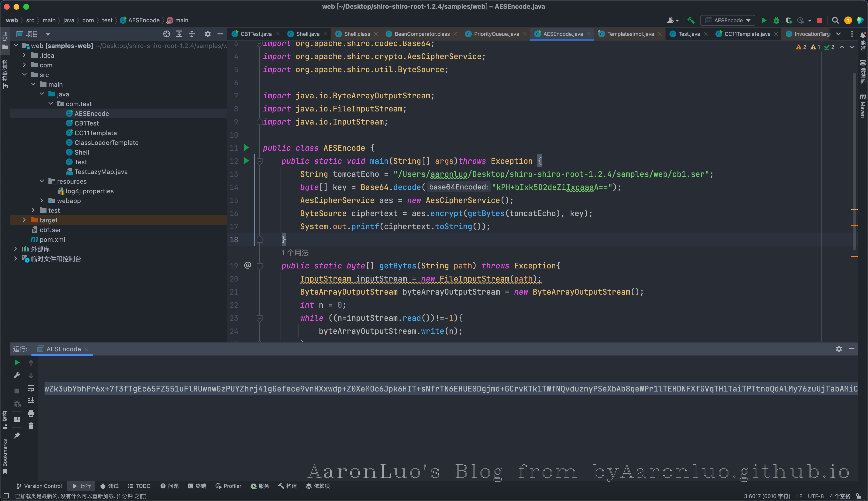Screen dimensions: 868x501
Task: Select cb1.ser file in project tree
Action: click(50, 229)
